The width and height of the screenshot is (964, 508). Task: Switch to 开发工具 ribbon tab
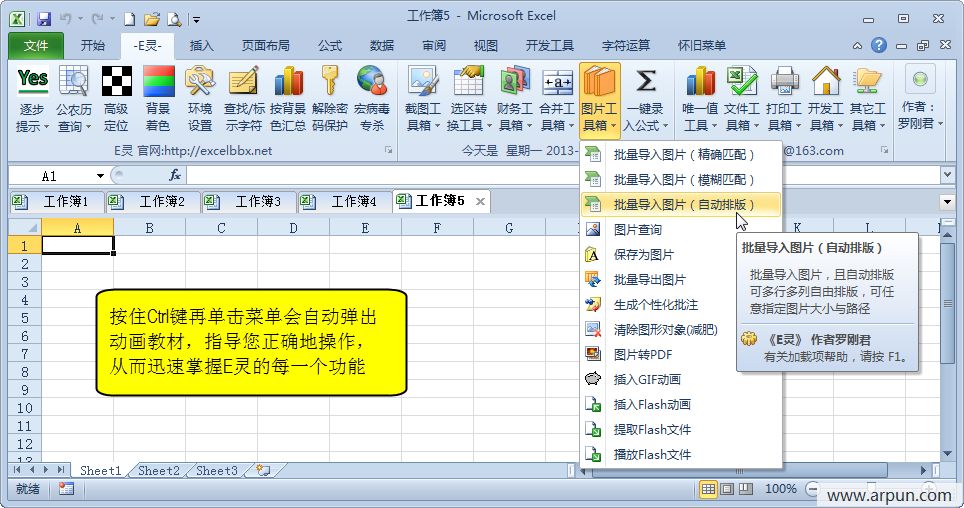pyautogui.click(x=549, y=46)
